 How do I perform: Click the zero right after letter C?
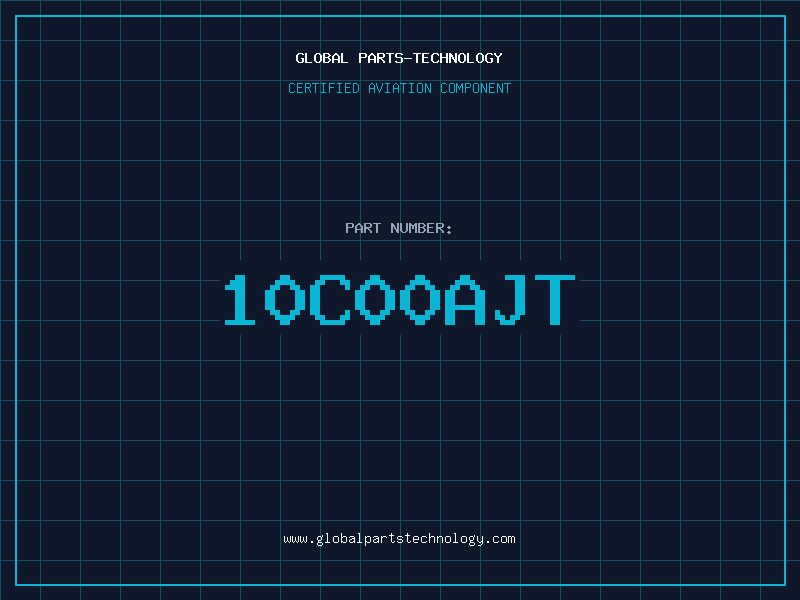pos(375,300)
